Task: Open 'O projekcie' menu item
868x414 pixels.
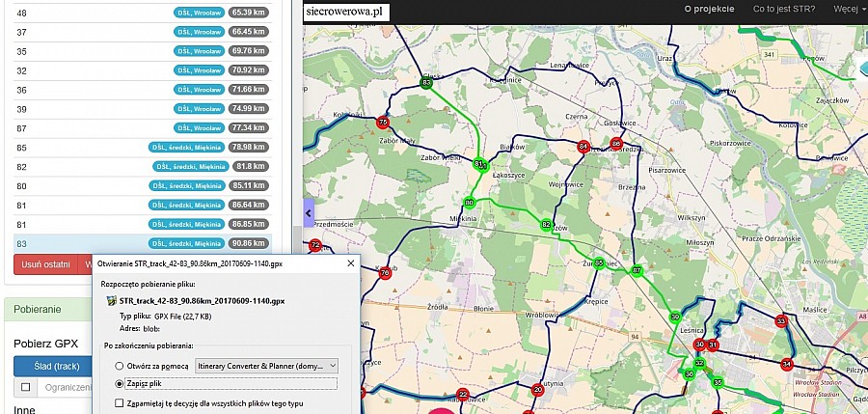Action: coord(710,9)
